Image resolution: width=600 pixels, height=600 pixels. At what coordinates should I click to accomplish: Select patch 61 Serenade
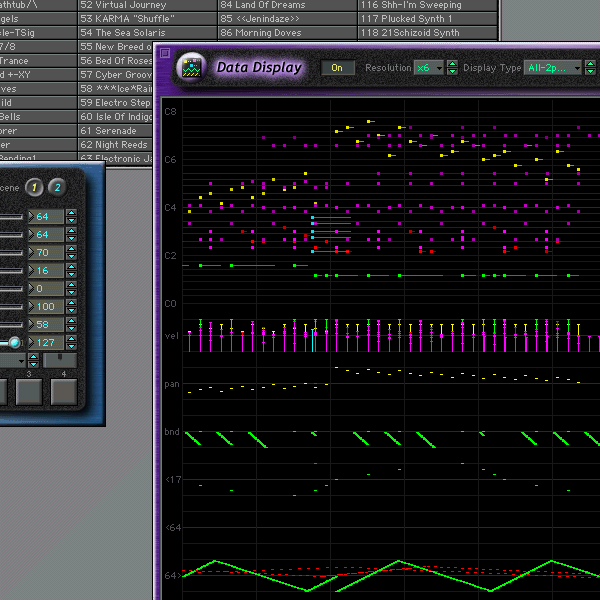[x=115, y=131]
